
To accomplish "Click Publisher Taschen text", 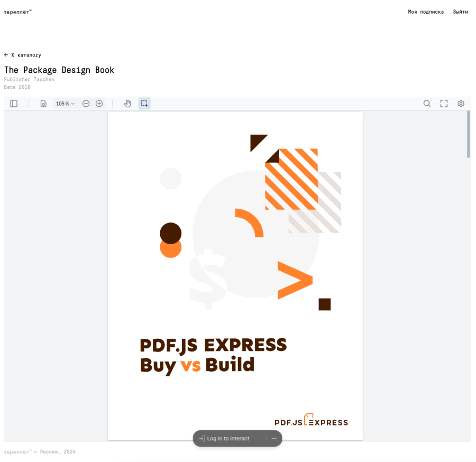I will pyautogui.click(x=29, y=79).
